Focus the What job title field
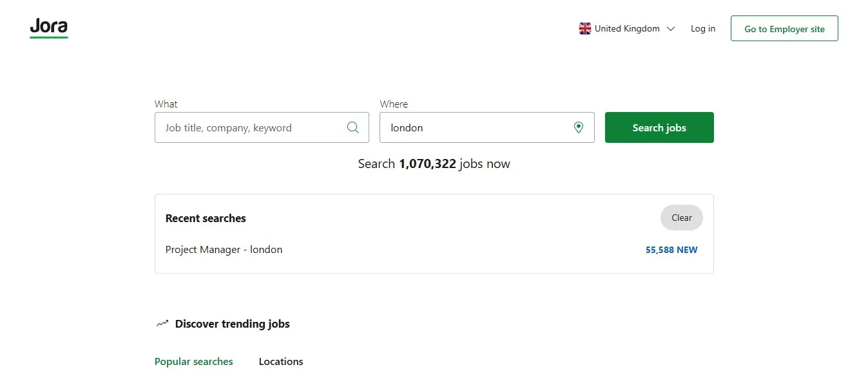 262,127
